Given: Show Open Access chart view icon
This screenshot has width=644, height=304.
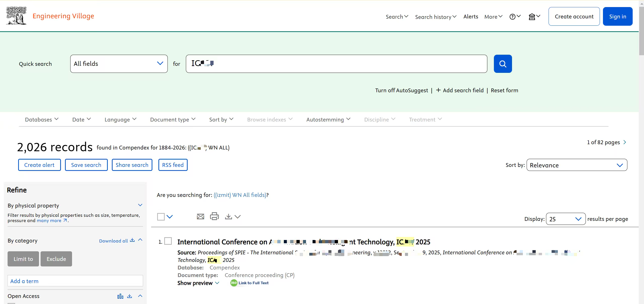Looking at the screenshot, I should (120, 296).
